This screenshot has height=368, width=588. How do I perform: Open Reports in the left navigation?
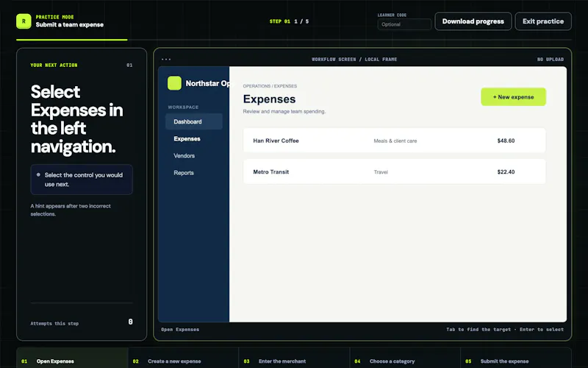click(x=194, y=173)
